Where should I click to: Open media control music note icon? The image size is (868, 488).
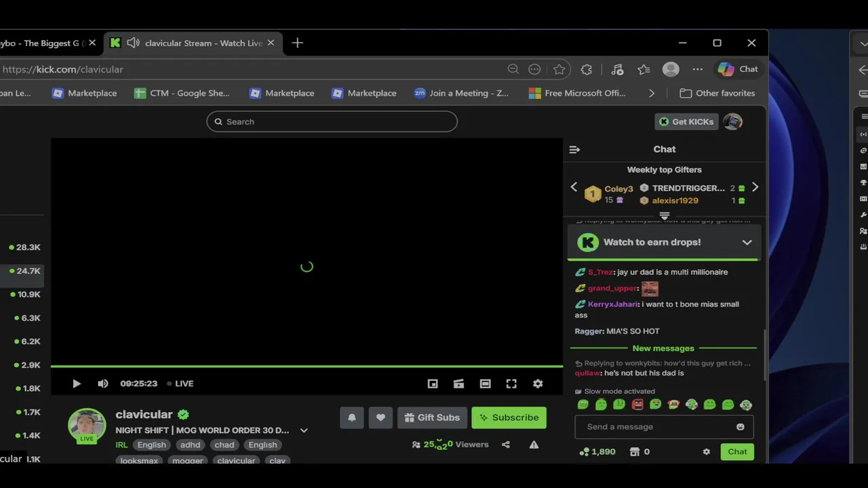[617, 69]
